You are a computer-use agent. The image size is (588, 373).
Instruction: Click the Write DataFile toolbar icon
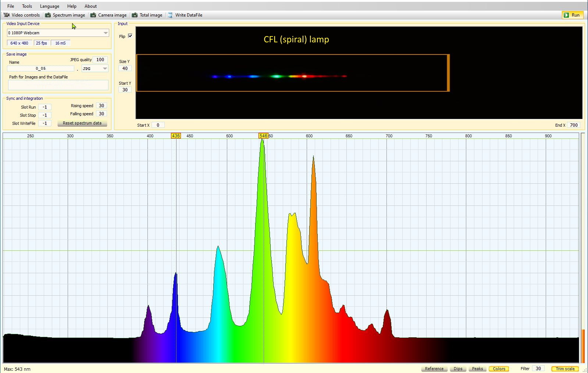pos(170,15)
